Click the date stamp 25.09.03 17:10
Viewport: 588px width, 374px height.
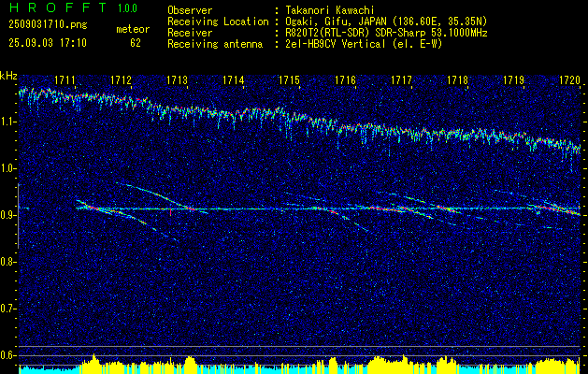(x=48, y=43)
